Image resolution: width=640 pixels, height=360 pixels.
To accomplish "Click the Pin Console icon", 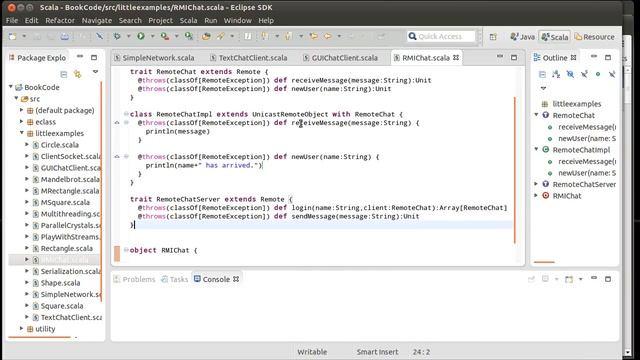I will (531, 279).
